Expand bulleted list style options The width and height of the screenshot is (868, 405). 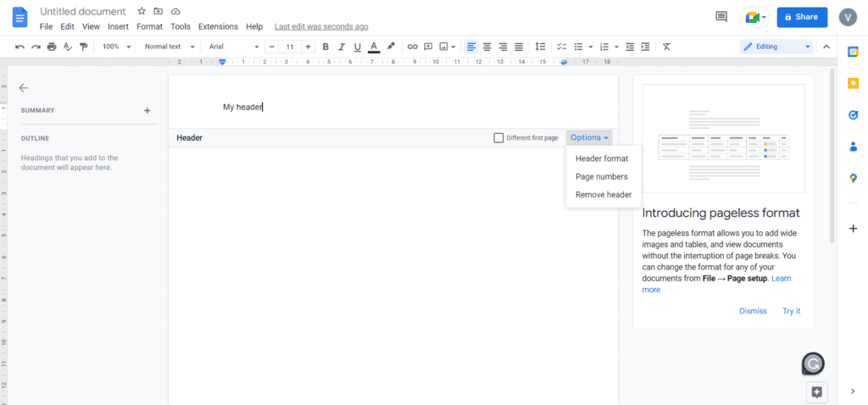click(591, 47)
